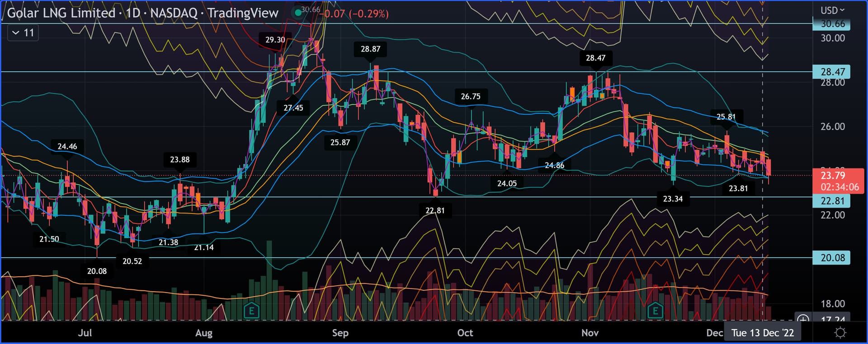This screenshot has width=868, height=344.
Task: Click the Sep label on time axis
Action: pos(340,333)
